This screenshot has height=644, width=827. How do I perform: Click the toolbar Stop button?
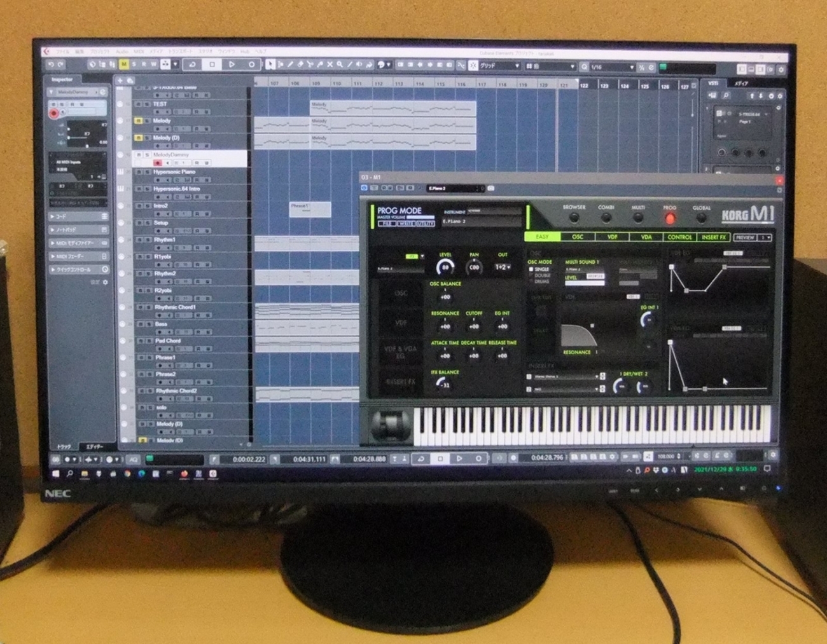tap(212, 64)
